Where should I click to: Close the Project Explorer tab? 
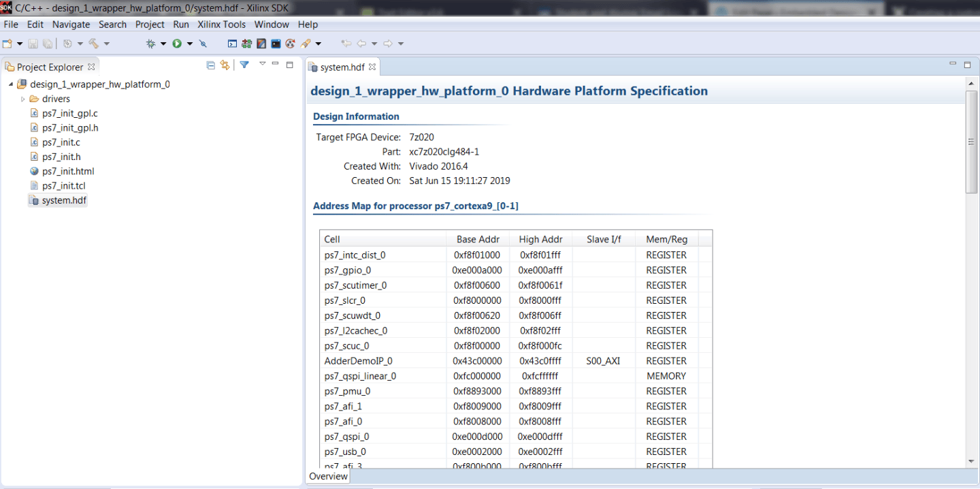(x=91, y=67)
